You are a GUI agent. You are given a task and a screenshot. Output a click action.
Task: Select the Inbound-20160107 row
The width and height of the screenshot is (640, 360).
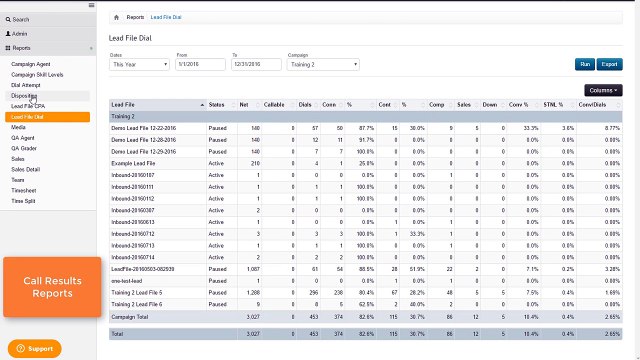pos(366,175)
